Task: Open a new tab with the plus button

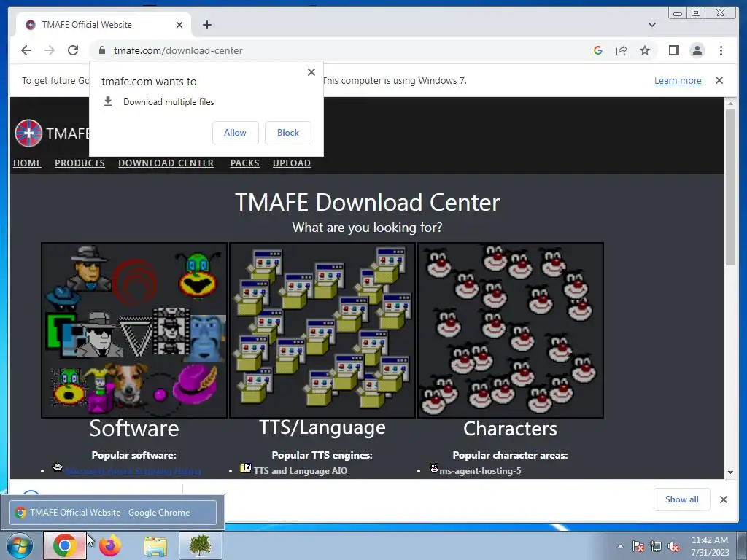Action: [206, 25]
